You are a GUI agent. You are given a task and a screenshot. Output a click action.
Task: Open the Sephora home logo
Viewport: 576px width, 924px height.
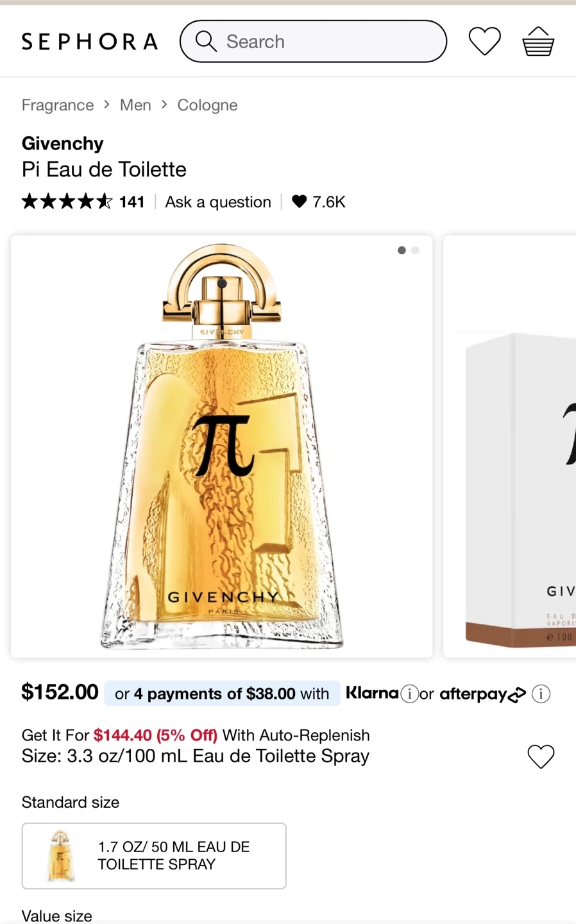[x=90, y=42]
